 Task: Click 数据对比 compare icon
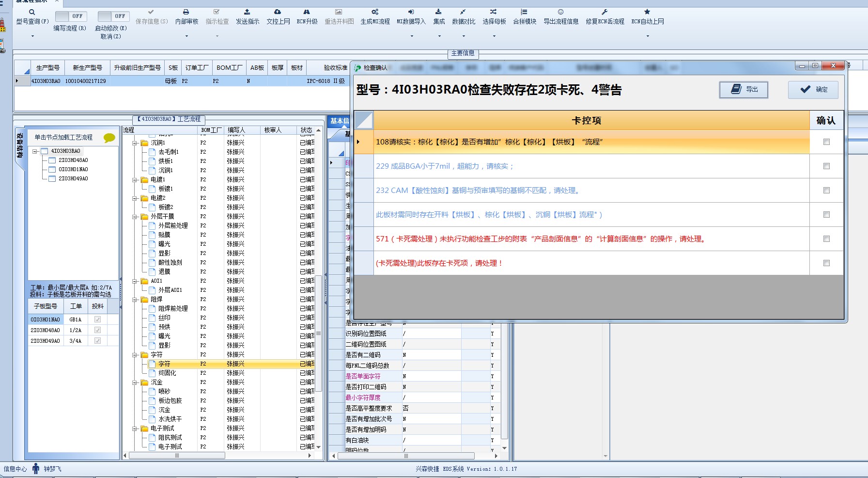463,12
